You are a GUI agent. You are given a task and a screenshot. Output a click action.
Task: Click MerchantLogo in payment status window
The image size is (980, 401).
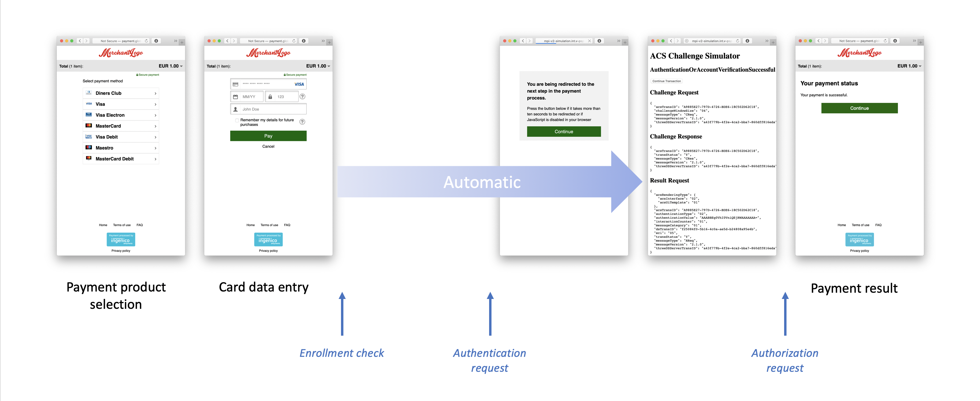[x=859, y=53]
